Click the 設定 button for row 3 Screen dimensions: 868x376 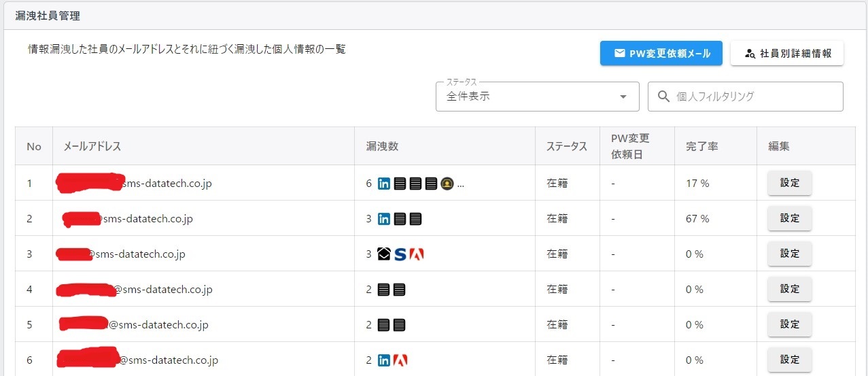click(789, 254)
